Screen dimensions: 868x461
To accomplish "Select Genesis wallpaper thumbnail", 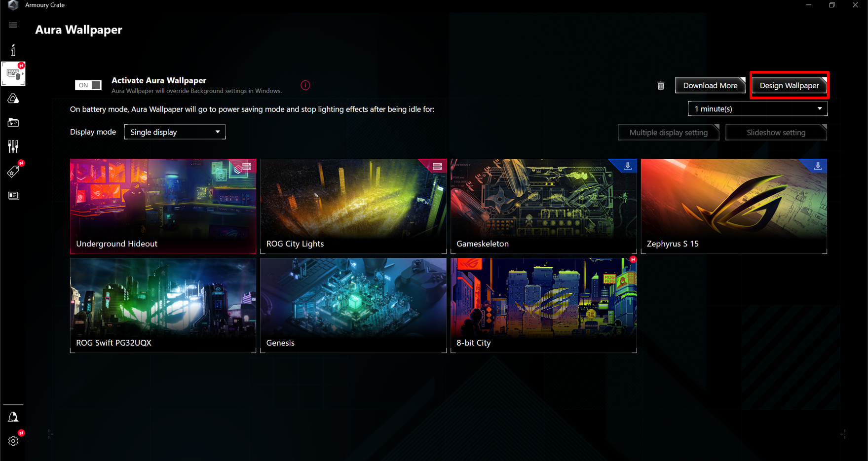I will click(353, 305).
